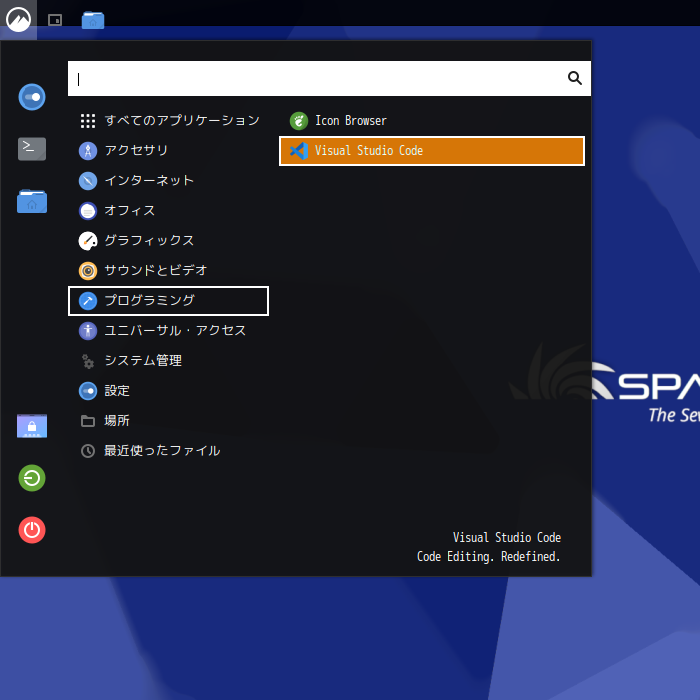The image size is (700, 700).
Task: Open the application menu mountain logo
Action: click(x=18, y=20)
